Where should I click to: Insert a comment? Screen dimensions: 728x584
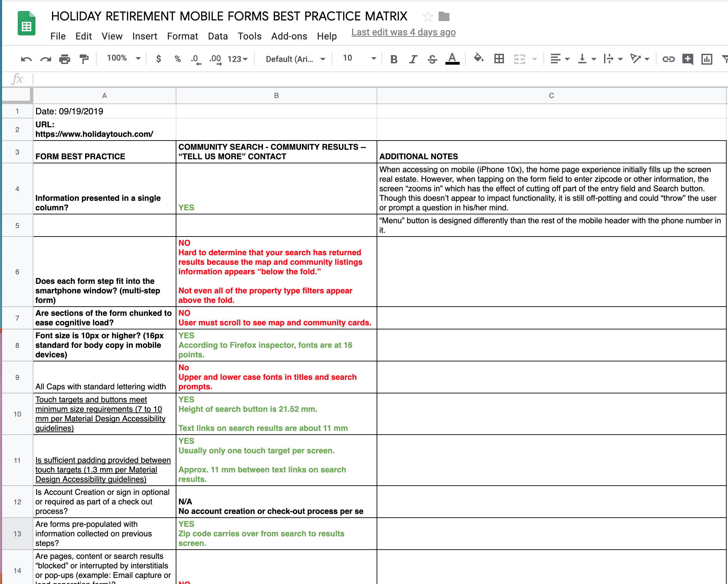(688, 59)
